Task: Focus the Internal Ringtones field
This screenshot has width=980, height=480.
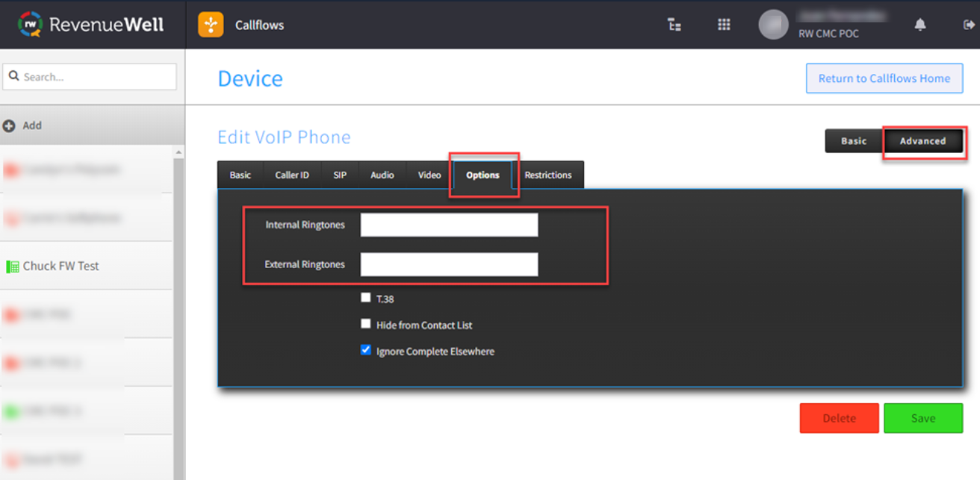Action: click(x=449, y=225)
